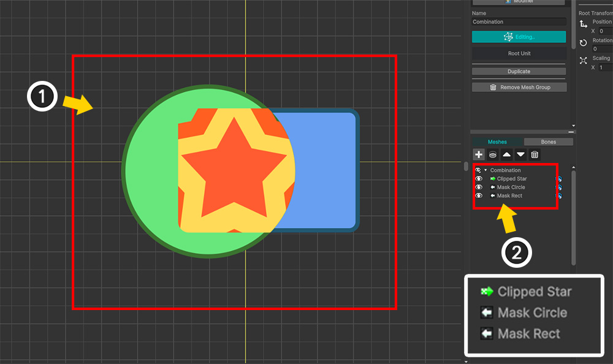Toggle visibility of the Combination group

coord(478,170)
